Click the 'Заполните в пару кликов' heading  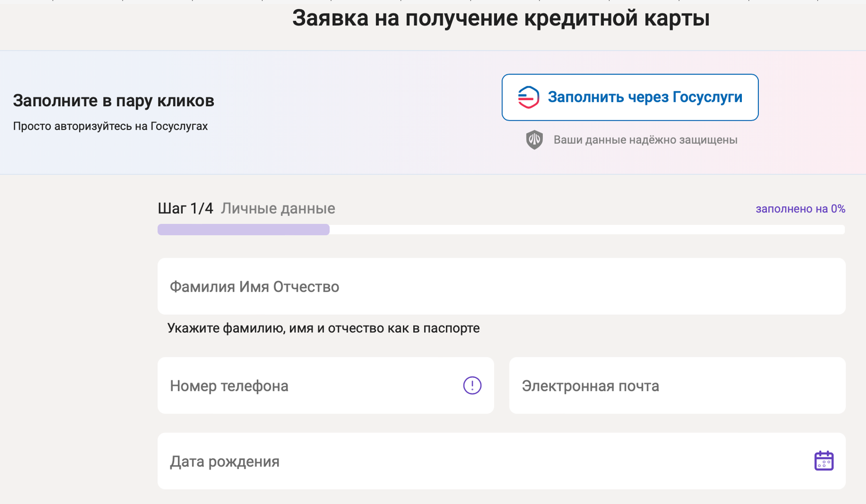[113, 101]
